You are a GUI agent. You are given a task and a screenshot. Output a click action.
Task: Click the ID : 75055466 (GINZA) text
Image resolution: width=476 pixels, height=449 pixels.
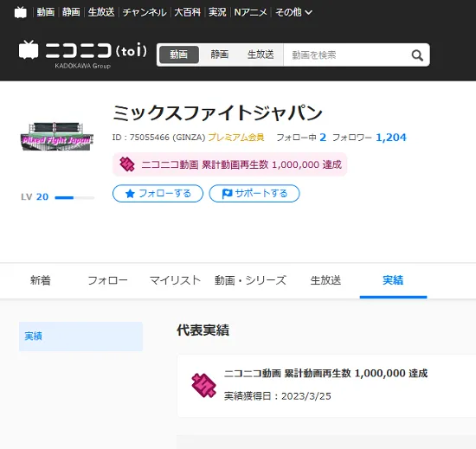coord(158,138)
